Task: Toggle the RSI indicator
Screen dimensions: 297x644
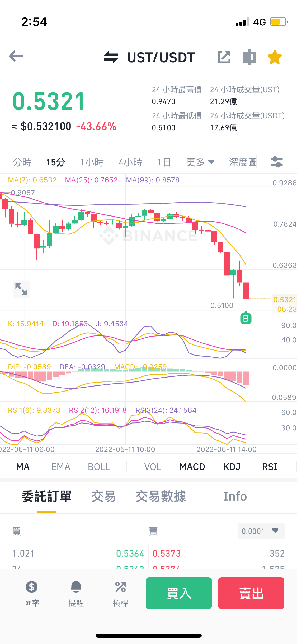Action: pos(270,467)
